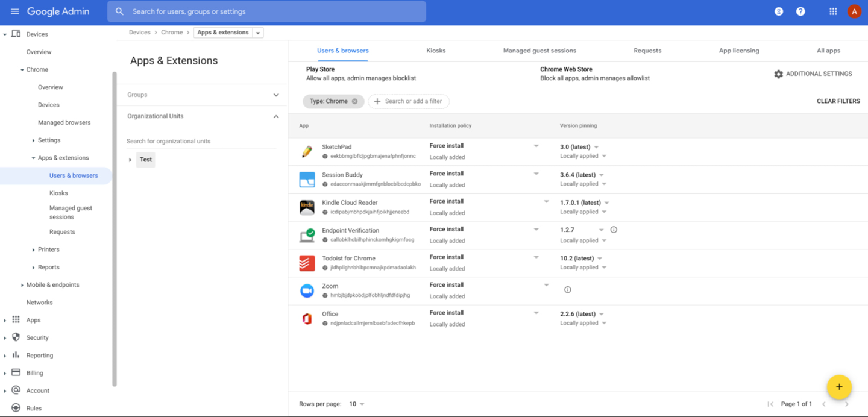Click the Google apps grid icon
This screenshot has width=868, height=417.
click(x=833, y=11)
